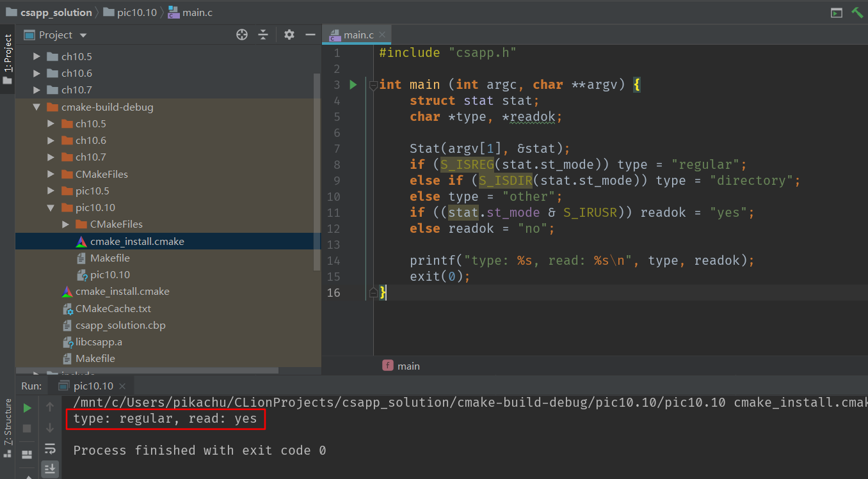Expand top-level gray ch10.7 folder arrow
Viewport: 868px width, 479px height.
click(36, 90)
